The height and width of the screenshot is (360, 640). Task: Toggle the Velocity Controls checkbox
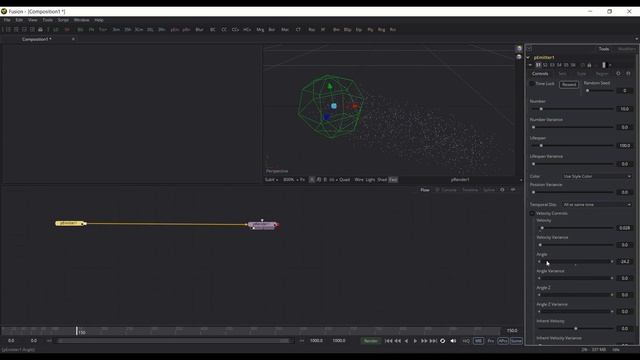click(532, 213)
